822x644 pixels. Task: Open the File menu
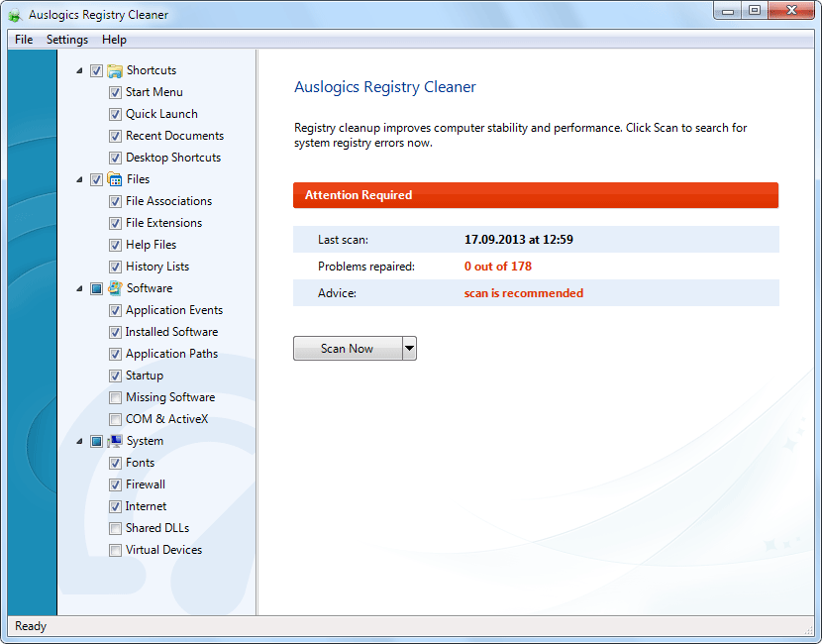coord(24,40)
